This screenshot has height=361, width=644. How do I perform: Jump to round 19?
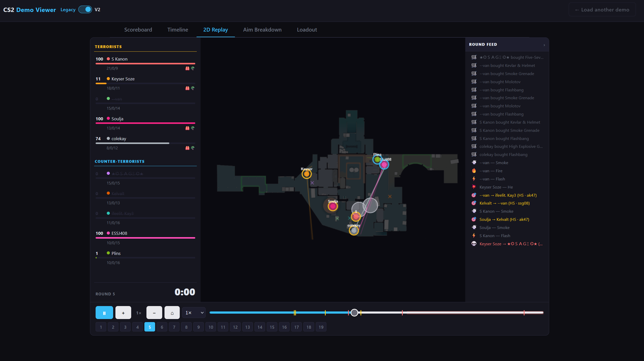pos(321,327)
